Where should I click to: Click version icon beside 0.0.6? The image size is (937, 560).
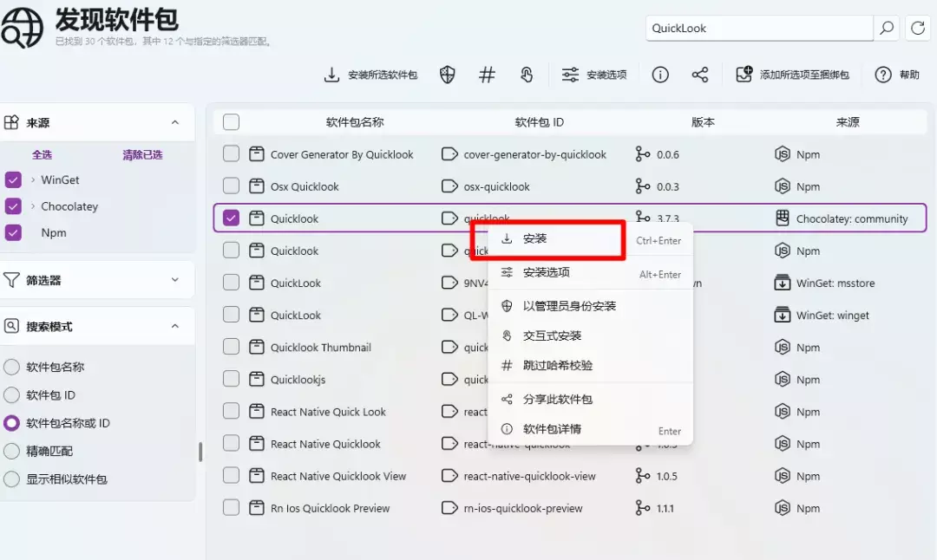[x=642, y=154]
